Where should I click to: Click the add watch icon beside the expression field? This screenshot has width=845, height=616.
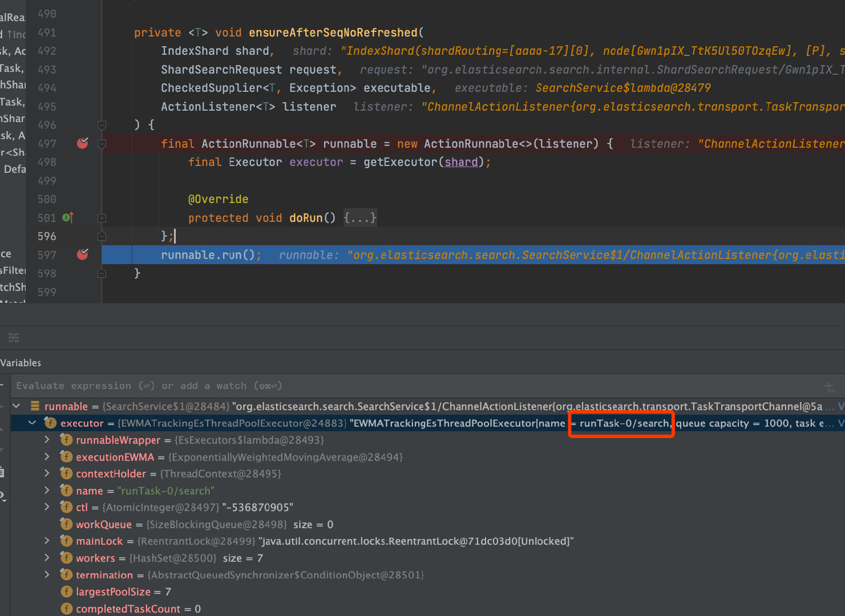click(x=830, y=387)
